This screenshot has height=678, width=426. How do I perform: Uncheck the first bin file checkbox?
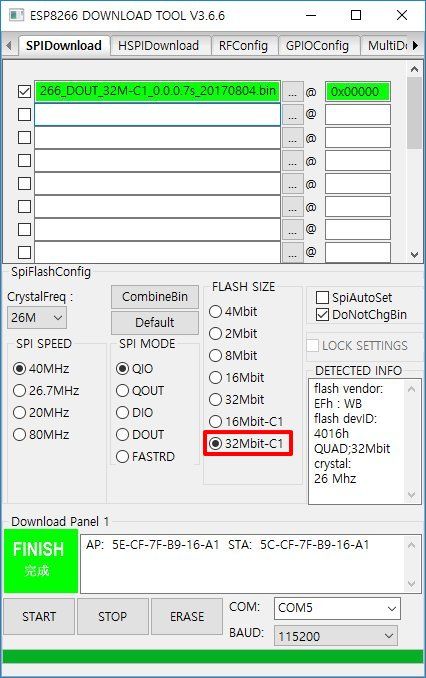coord(24,91)
